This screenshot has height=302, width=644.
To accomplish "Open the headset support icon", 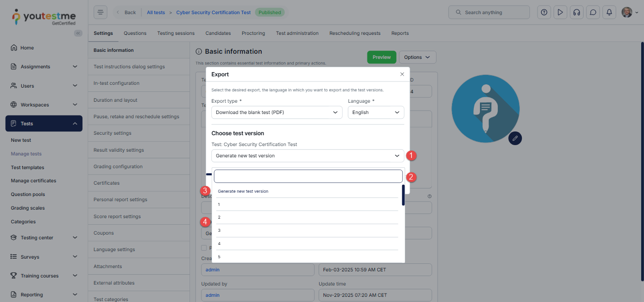I will click(x=576, y=12).
